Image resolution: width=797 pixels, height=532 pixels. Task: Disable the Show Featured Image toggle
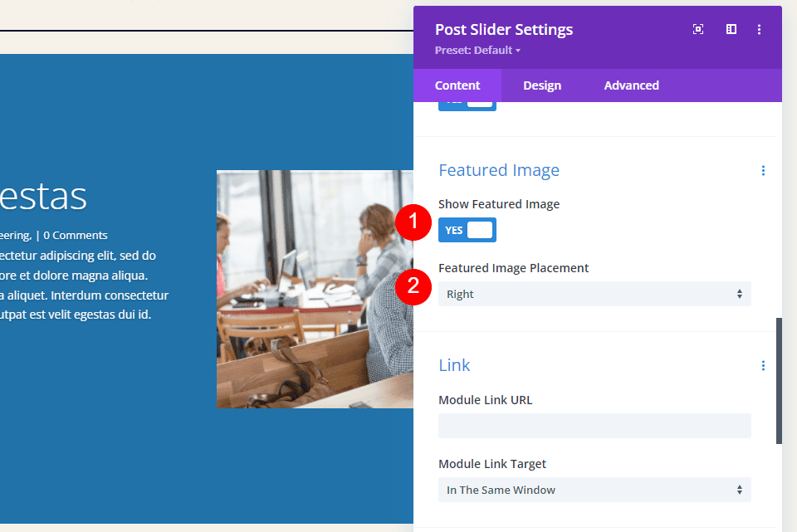click(467, 230)
